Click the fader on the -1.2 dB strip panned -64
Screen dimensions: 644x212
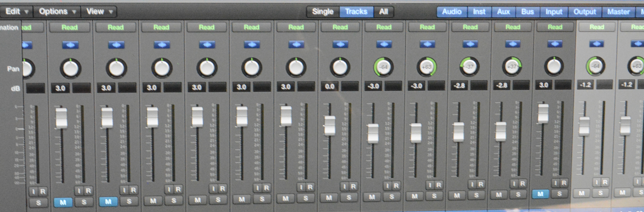pyautogui.click(x=584, y=127)
